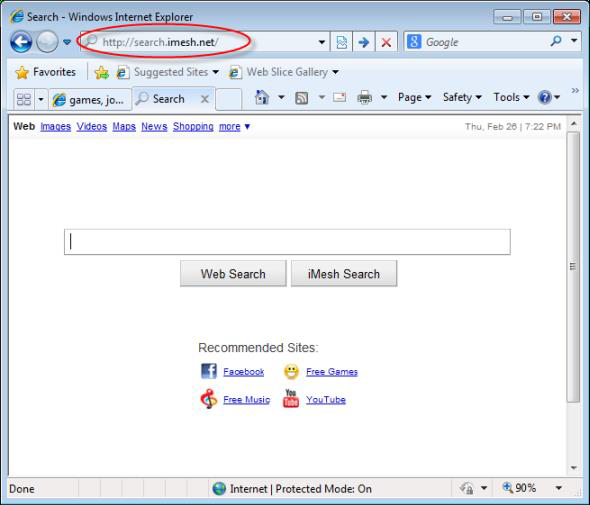The width and height of the screenshot is (590, 505).
Task: Open the recent pages dropdown arrow
Action: point(67,42)
